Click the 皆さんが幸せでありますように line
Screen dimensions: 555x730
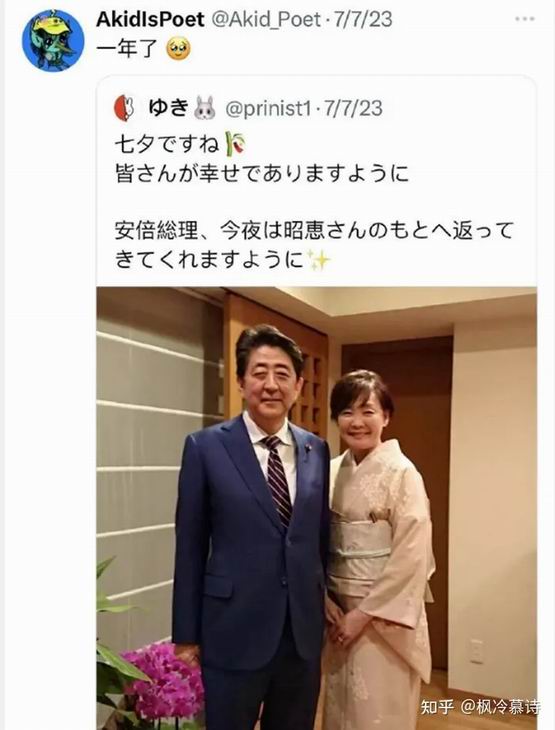(262, 173)
